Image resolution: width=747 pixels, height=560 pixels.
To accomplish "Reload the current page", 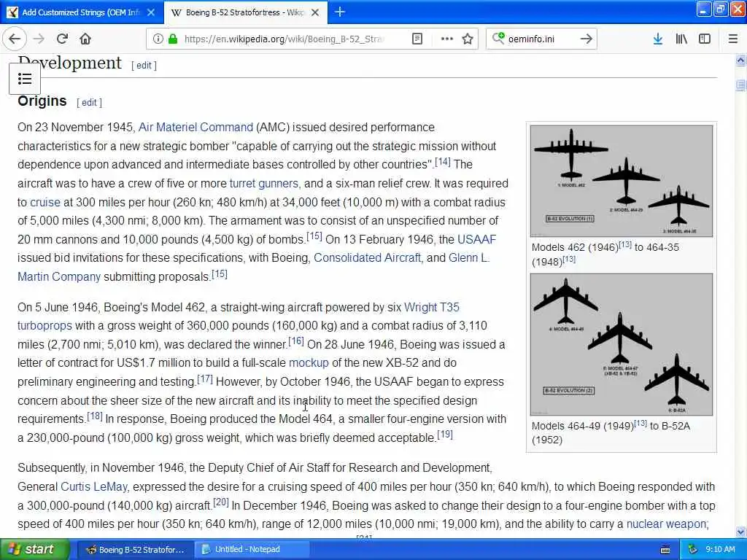I will [x=62, y=39].
